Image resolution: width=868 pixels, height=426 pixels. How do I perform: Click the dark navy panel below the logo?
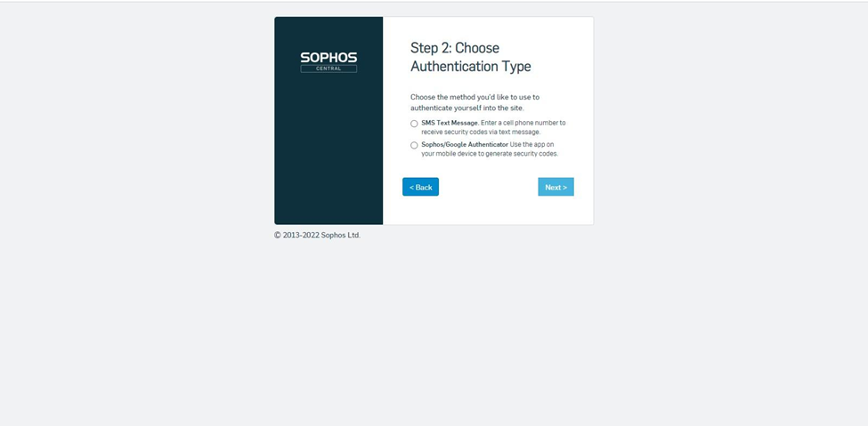pos(329,149)
